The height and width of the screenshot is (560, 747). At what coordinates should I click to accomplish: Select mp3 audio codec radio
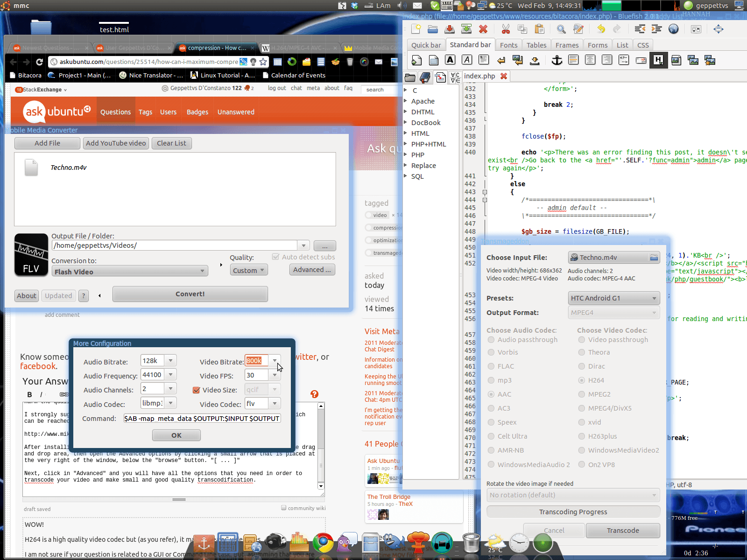491,380
